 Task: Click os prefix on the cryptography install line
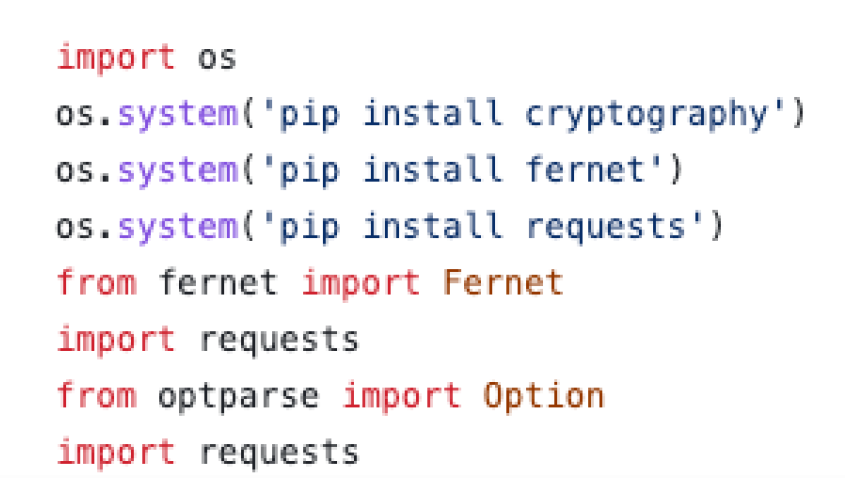point(75,114)
